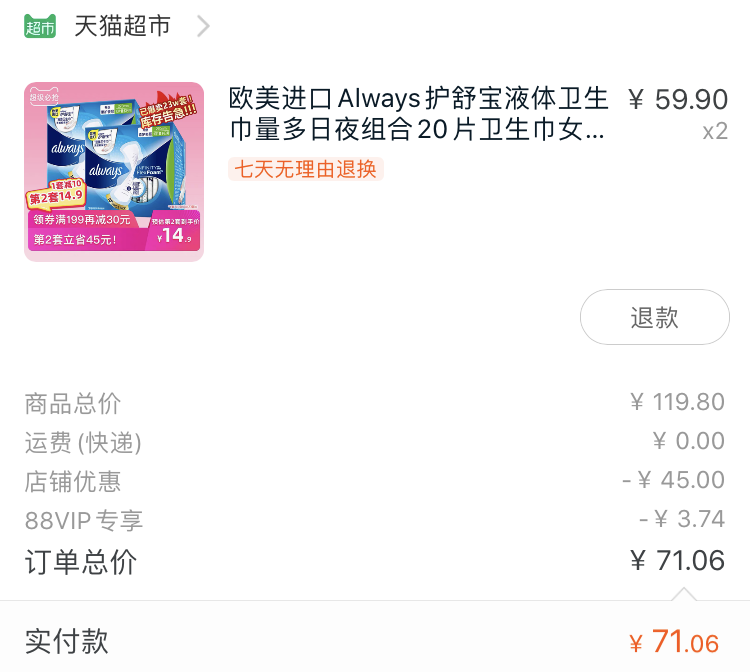Collapse the price details triangle pointer
Image resolution: width=750 pixels, height=672 pixels.
point(684,594)
